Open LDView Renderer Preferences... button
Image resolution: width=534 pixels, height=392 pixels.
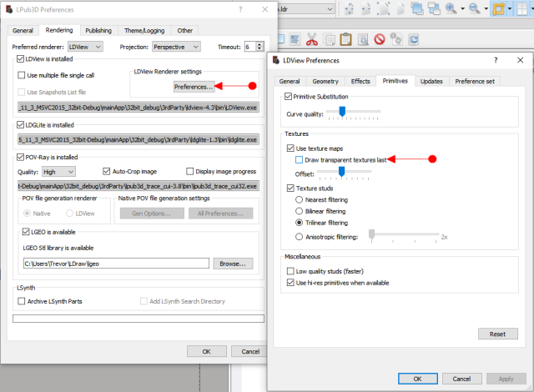pos(194,87)
